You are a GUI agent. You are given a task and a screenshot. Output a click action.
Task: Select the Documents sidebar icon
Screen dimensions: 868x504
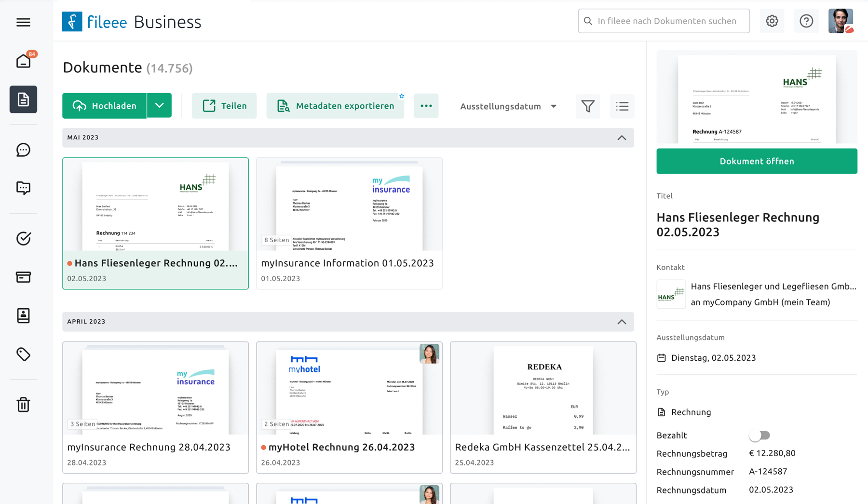coord(23,99)
